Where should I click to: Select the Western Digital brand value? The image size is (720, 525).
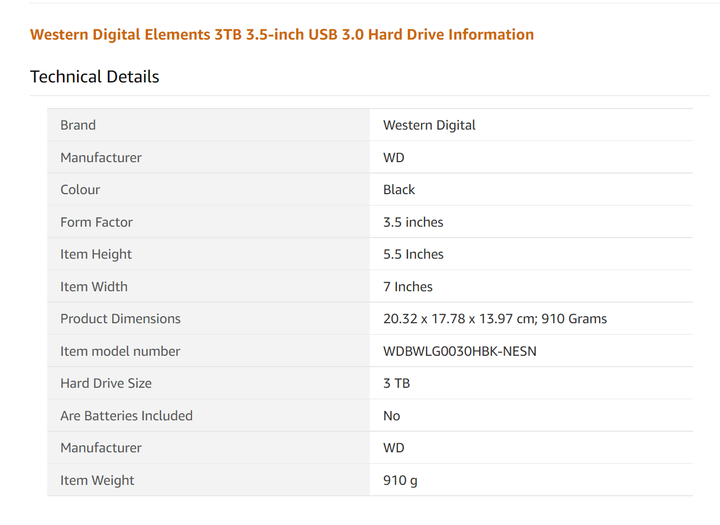[x=429, y=125]
